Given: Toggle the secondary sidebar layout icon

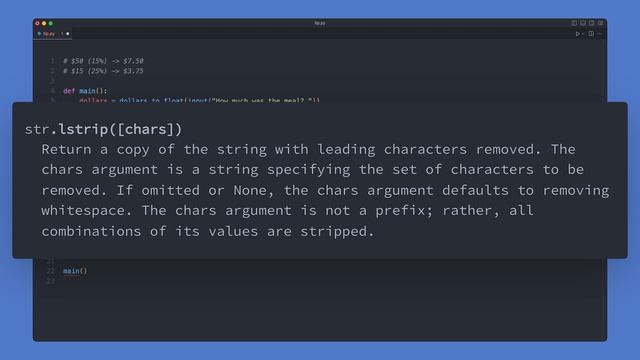Looking at the screenshot, I should coord(591,23).
